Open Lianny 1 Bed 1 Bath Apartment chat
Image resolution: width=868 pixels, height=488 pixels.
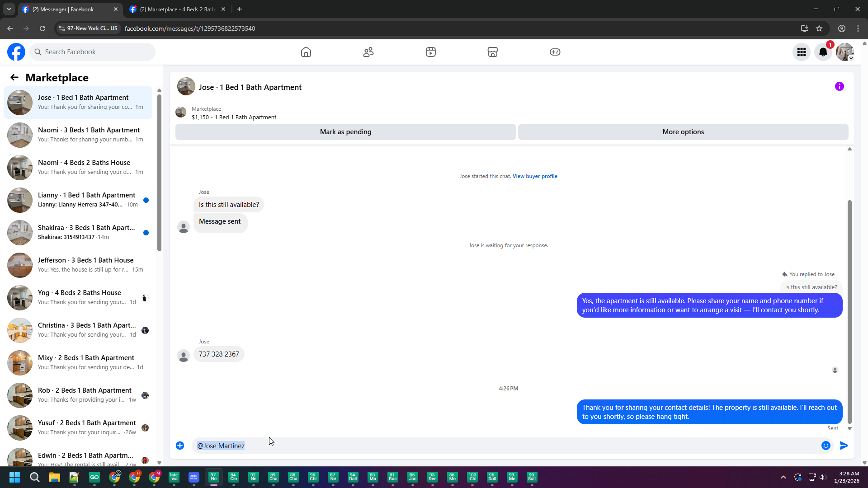78,200
